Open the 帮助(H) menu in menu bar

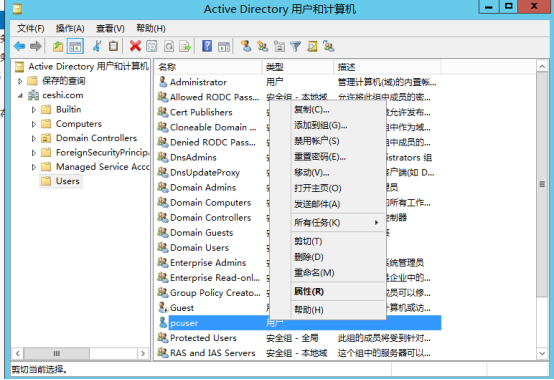[x=151, y=28]
